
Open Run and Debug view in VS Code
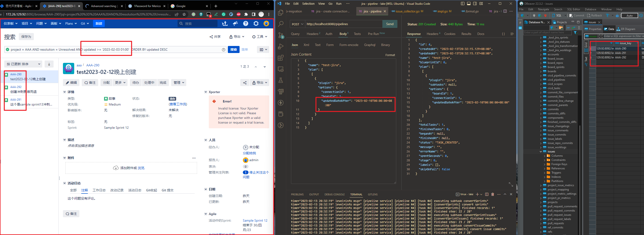click(280, 46)
